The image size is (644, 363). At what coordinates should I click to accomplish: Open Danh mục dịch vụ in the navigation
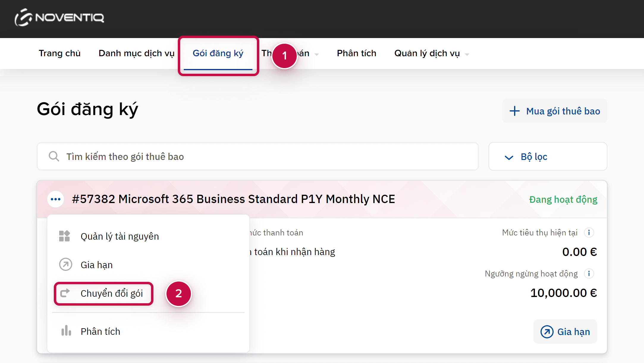[136, 53]
